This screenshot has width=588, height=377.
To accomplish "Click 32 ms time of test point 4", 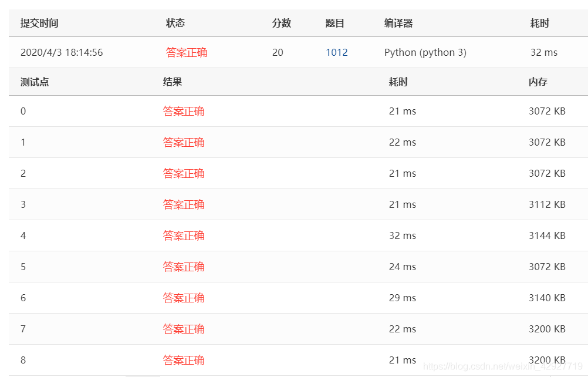I will pos(403,235).
